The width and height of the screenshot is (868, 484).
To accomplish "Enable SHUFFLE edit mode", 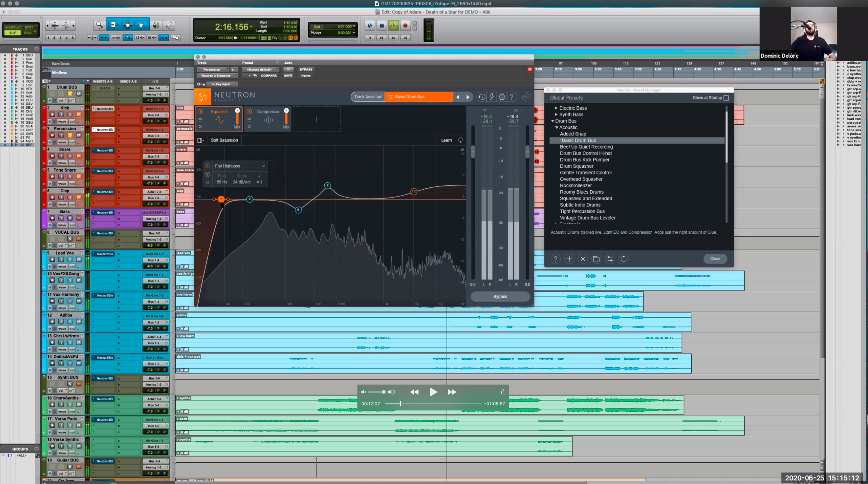I will (x=12, y=27).
